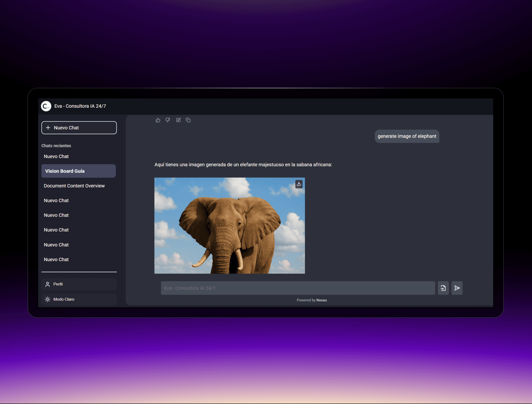Click the Eva message input field

click(x=298, y=288)
